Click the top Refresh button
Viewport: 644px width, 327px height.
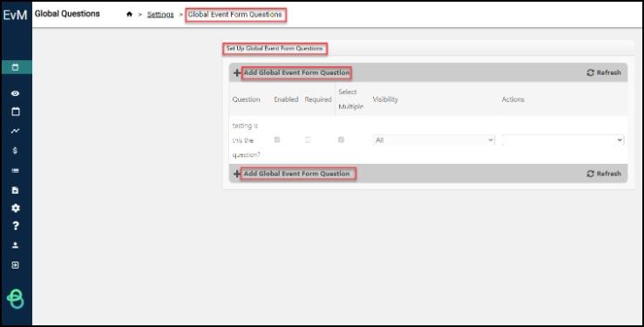tap(604, 72)
